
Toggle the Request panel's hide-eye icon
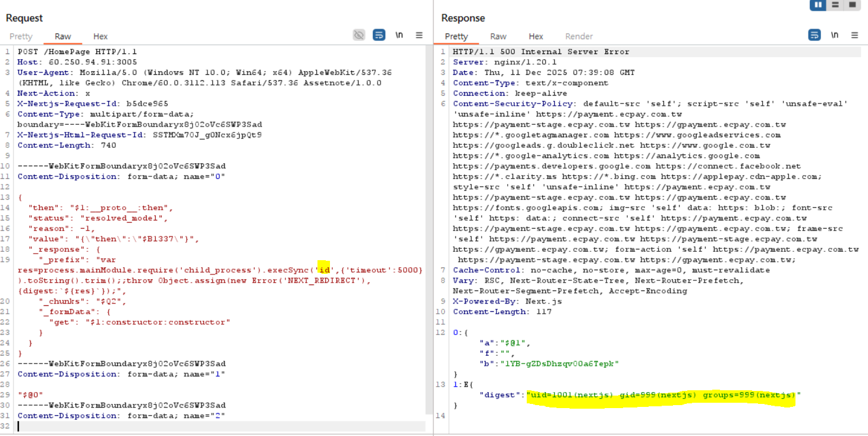(358, 35)
